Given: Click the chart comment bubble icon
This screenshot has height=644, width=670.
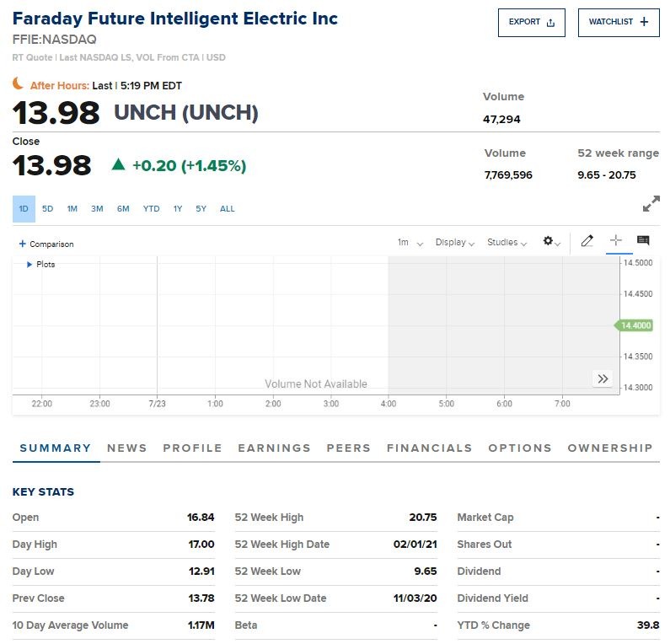Looking at the screenshot, I should pyautogui.click(x=643, y=241).
